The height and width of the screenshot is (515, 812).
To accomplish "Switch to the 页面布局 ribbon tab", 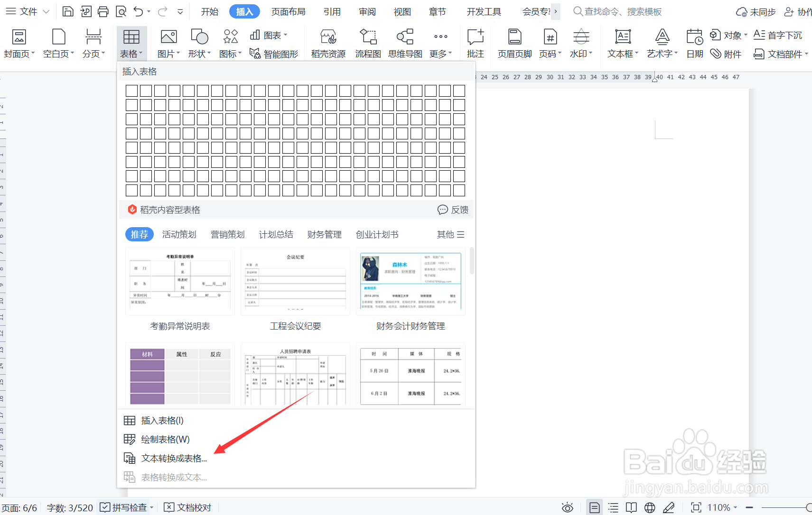I will tap(289, 11).
